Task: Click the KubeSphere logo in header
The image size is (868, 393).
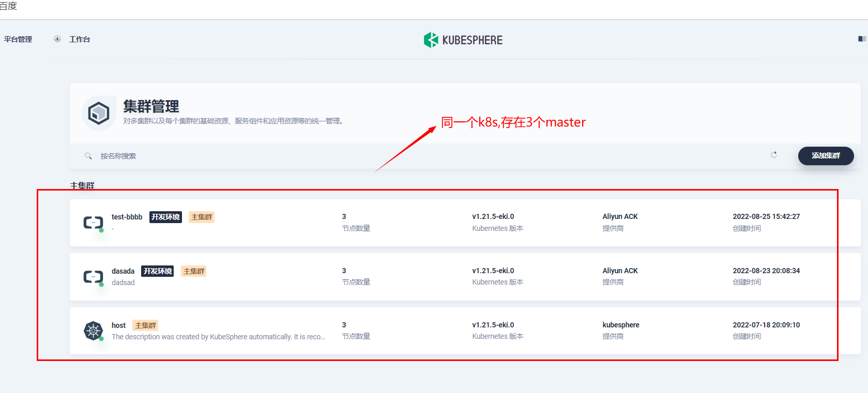Action: click(x=463, y=40)
